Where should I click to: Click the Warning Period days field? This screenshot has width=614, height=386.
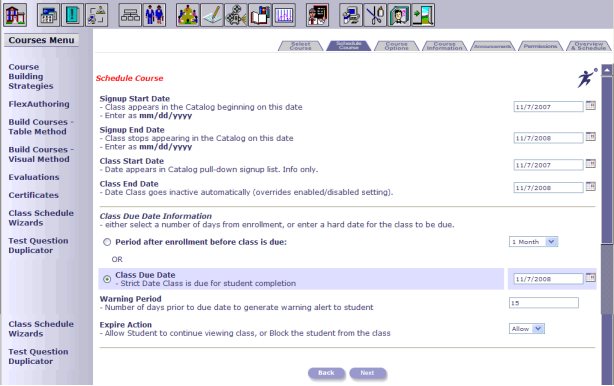[x=544, y=303]
